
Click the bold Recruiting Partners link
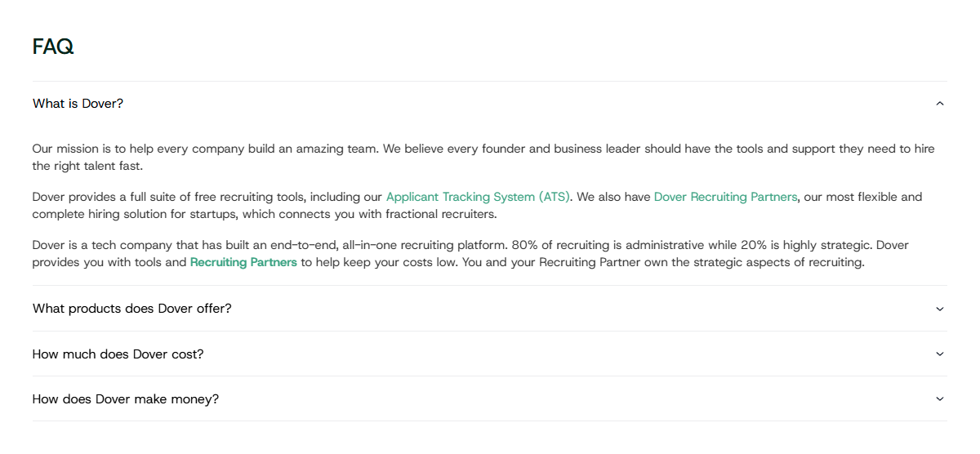click(243, 262)
